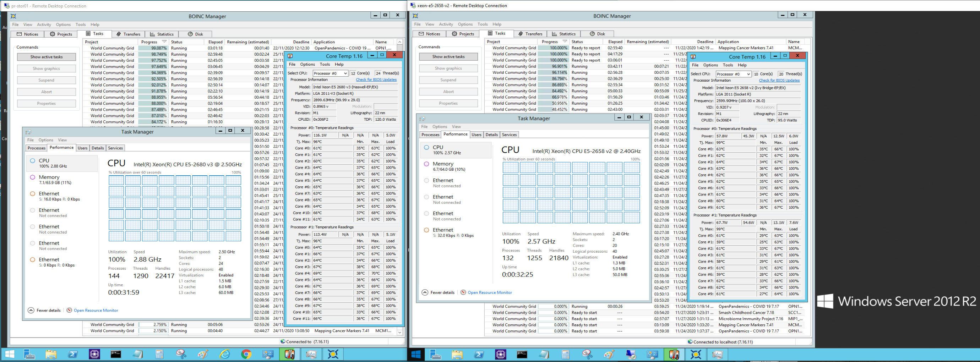Click Deadline column header in xeon-e5-2658-v2 BOINC
This screenshot has height=362, width=980.
tap(693, 42)
